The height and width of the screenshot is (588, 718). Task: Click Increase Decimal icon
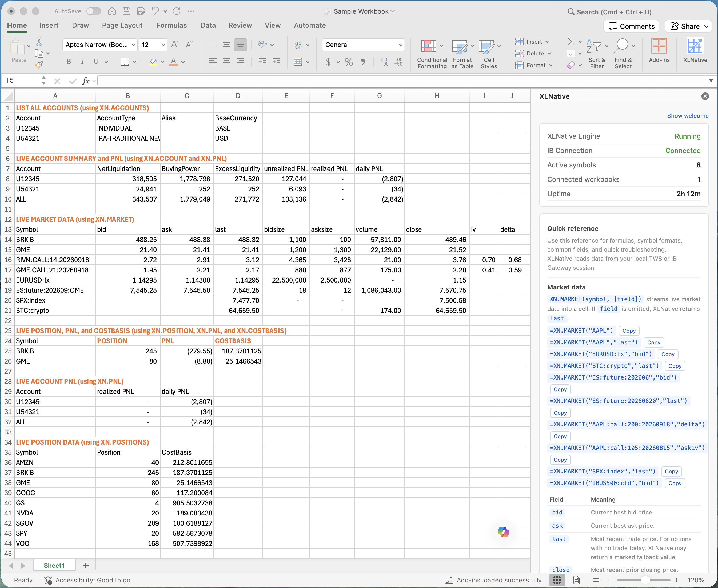coord(385,62)
